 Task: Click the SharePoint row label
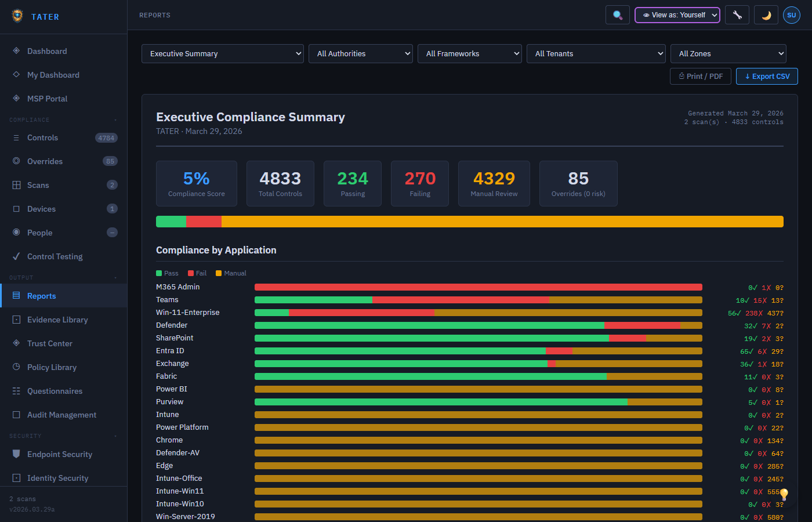(x=175, y=338)
